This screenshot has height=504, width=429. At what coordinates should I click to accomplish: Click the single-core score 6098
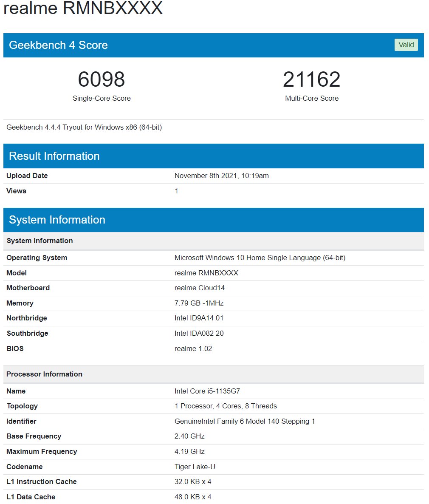(x=102, y=80)
